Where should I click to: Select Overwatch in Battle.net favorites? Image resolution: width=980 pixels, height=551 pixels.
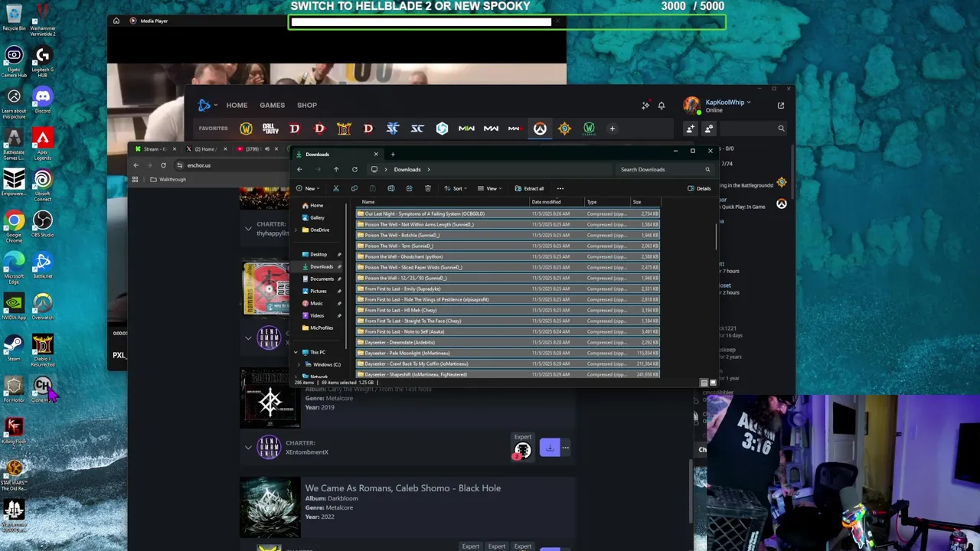(540, 129)
